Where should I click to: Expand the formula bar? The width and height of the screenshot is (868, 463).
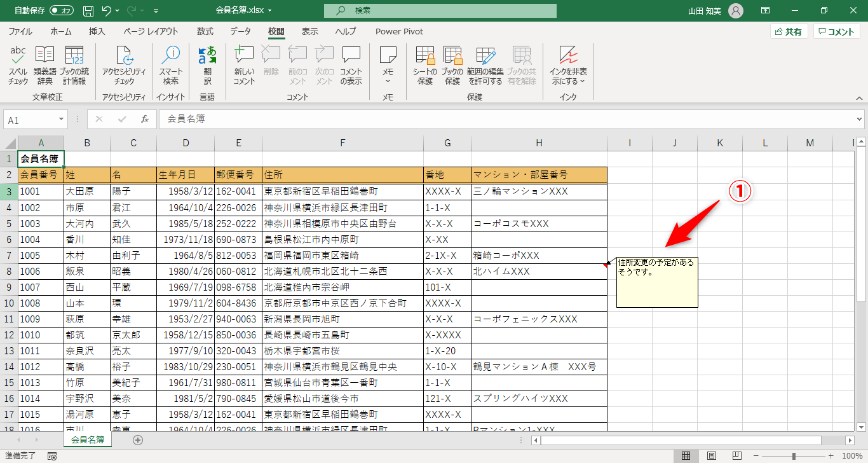pyautogui.click(x=860, y=119)
